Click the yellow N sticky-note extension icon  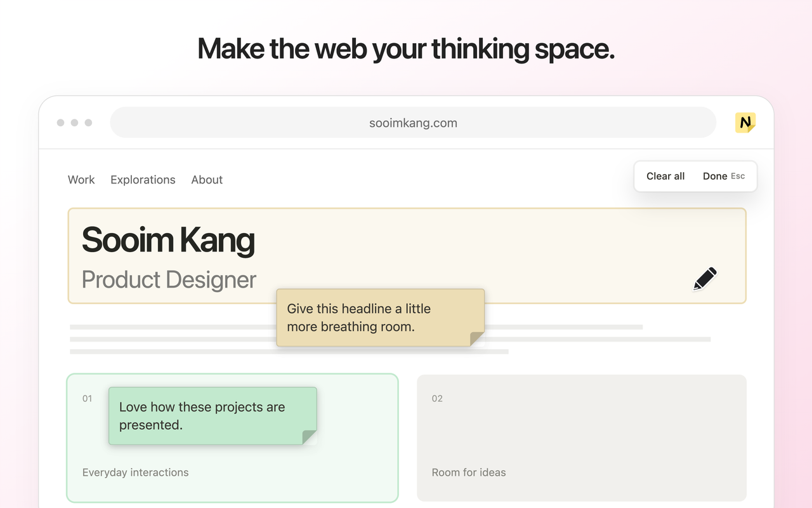click(x=745, y=123)
